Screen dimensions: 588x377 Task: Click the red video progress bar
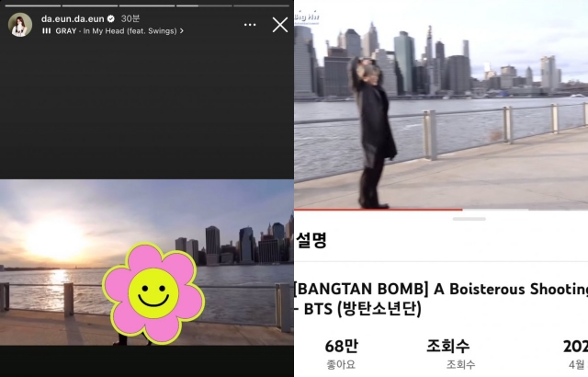377,209
